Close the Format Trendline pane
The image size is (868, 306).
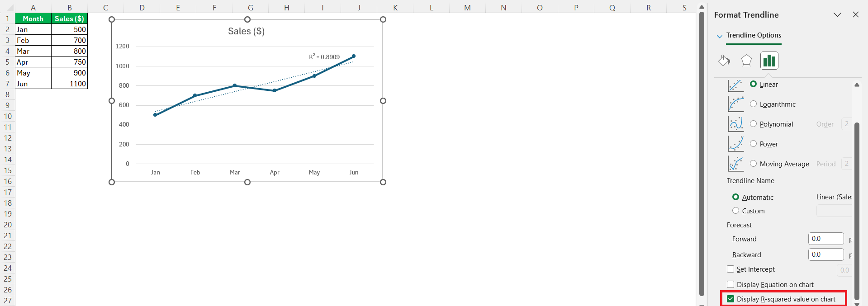pos(856,14)
